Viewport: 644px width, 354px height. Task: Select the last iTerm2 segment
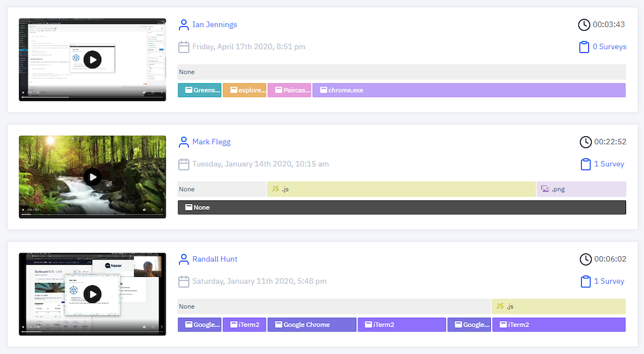tap(559, 325)
